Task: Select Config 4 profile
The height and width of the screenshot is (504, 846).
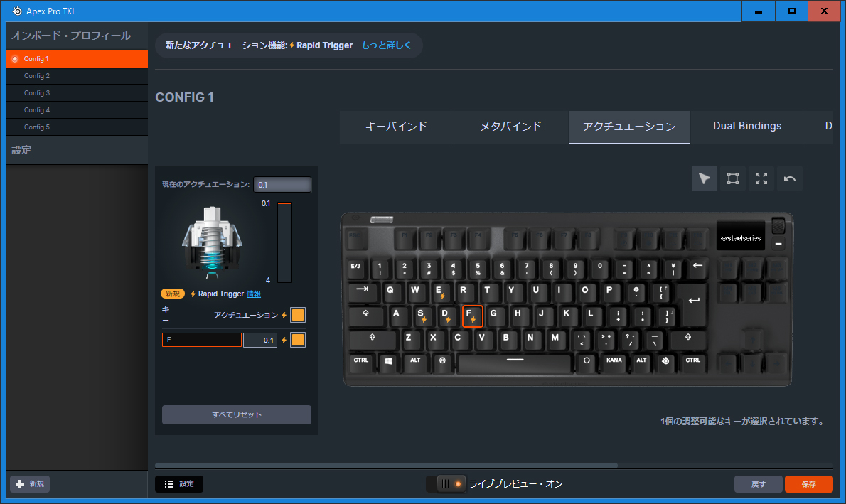Action: pos(77,110)
